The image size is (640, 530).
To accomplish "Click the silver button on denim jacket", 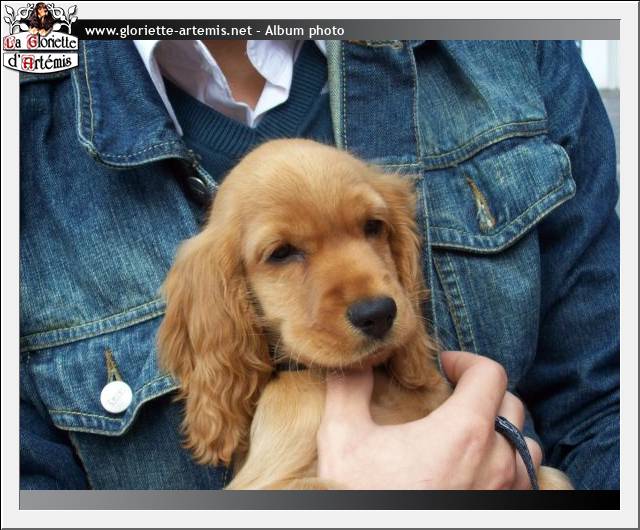I will click(x=116, y=397).
